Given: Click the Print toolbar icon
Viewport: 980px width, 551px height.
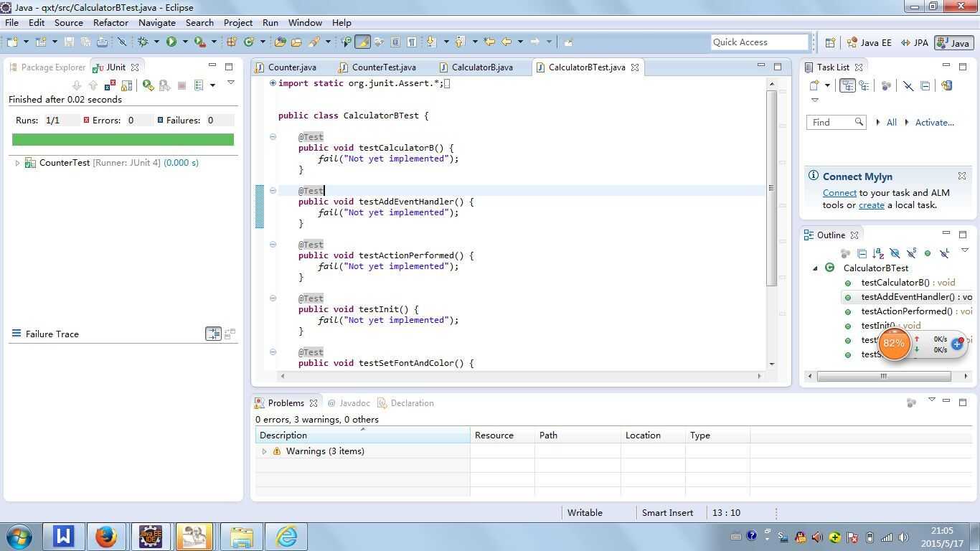Looking at the screenshot, I should 102,42.
